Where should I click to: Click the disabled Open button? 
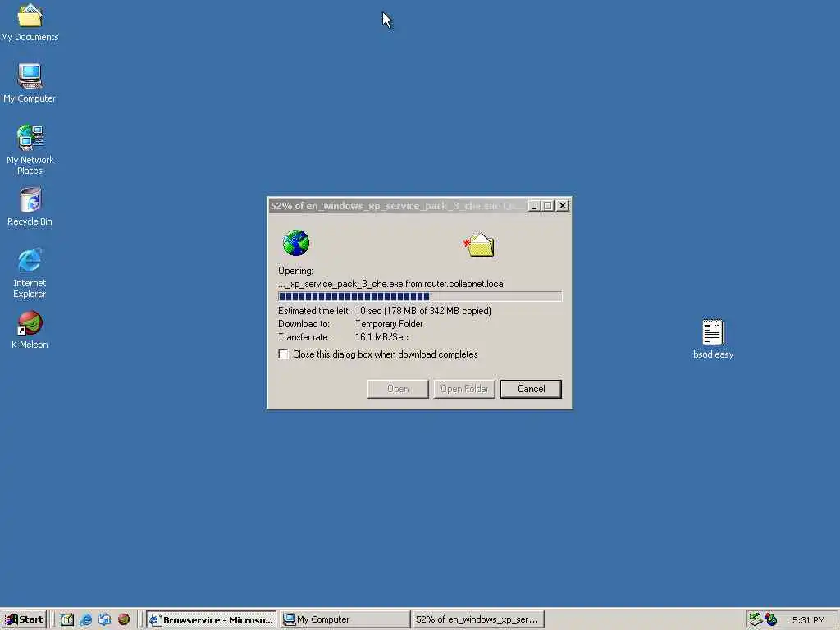click(x=398, y=389)
